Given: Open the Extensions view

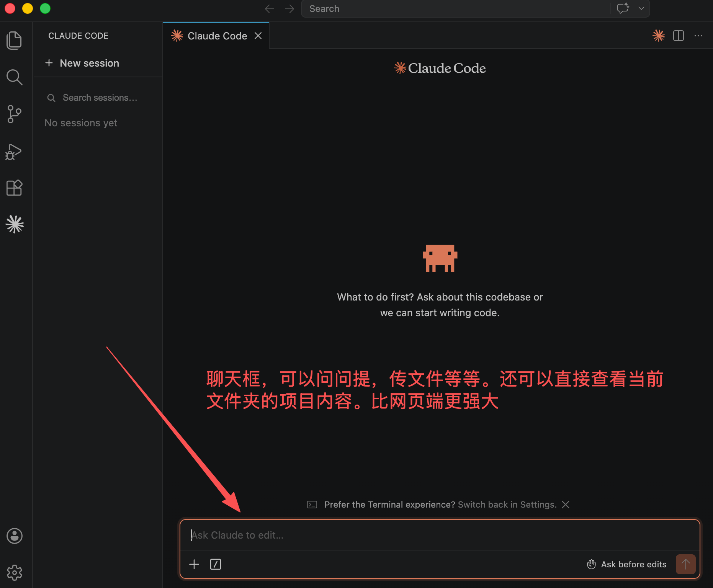Looking at the screenshot, I should 14,188.
